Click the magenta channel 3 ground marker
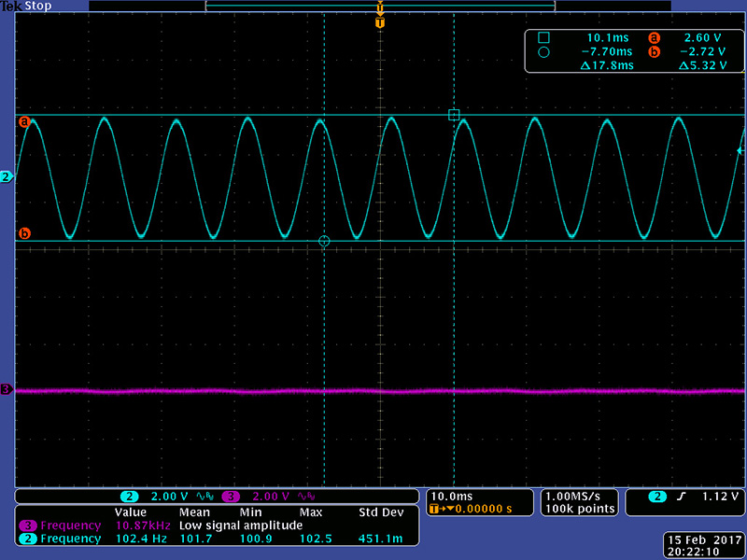 6,389
